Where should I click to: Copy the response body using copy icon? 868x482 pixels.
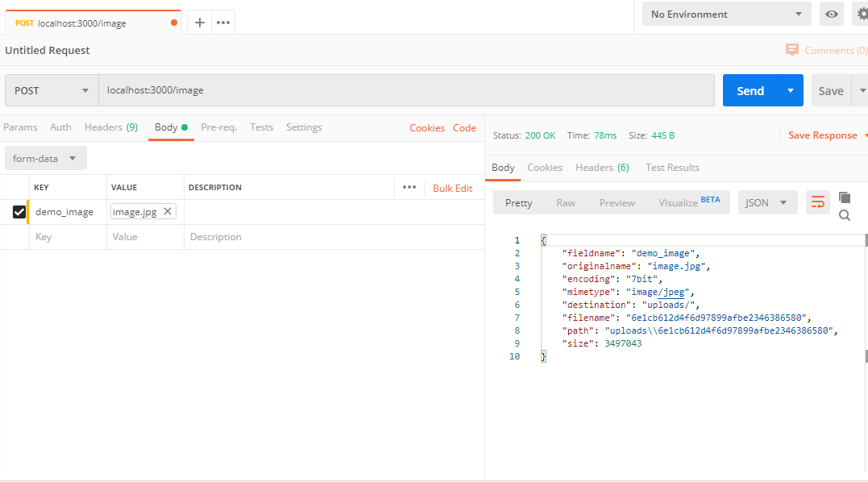[x=843, y=197]
